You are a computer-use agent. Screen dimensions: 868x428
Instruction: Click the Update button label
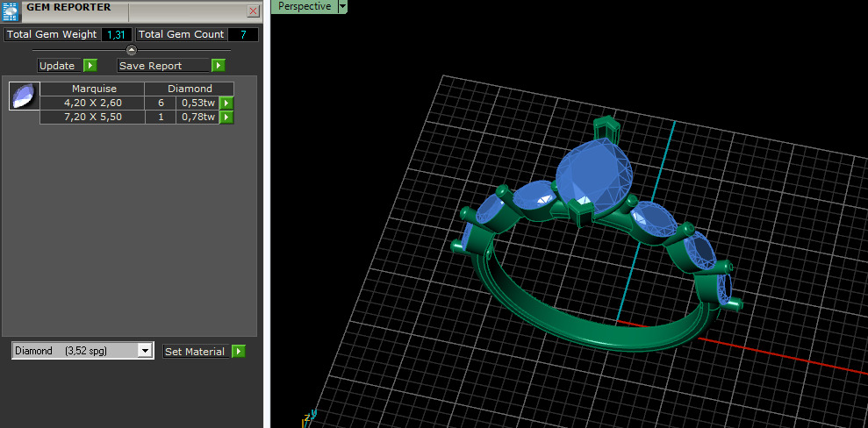(x=60, y=66)
